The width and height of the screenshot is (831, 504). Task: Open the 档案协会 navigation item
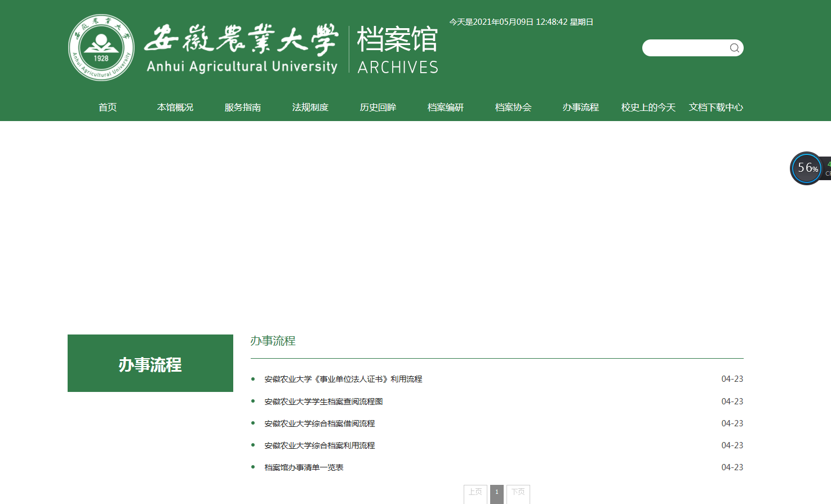pos(513,107)
